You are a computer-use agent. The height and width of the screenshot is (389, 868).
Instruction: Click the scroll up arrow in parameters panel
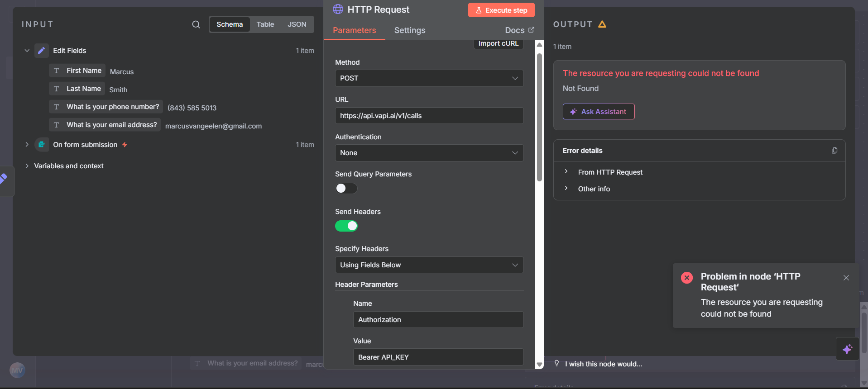point(539,45)
